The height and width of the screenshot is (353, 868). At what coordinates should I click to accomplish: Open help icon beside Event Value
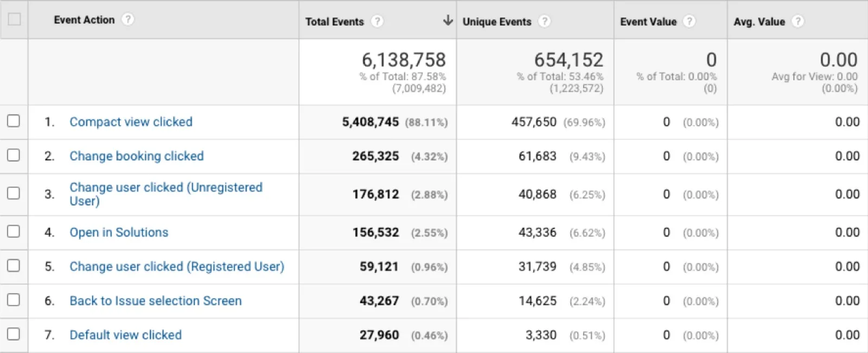(689, 22)
